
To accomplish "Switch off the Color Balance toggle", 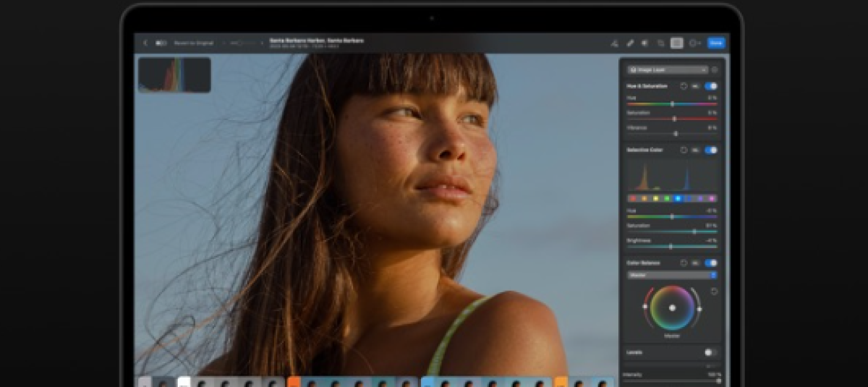I will click(710, 263).
